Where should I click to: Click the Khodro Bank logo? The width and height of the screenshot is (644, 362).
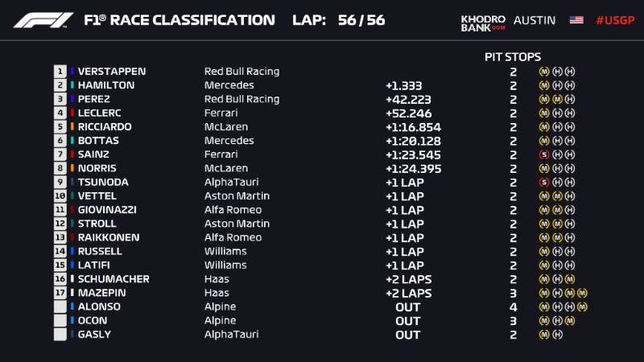pos(483,23)
